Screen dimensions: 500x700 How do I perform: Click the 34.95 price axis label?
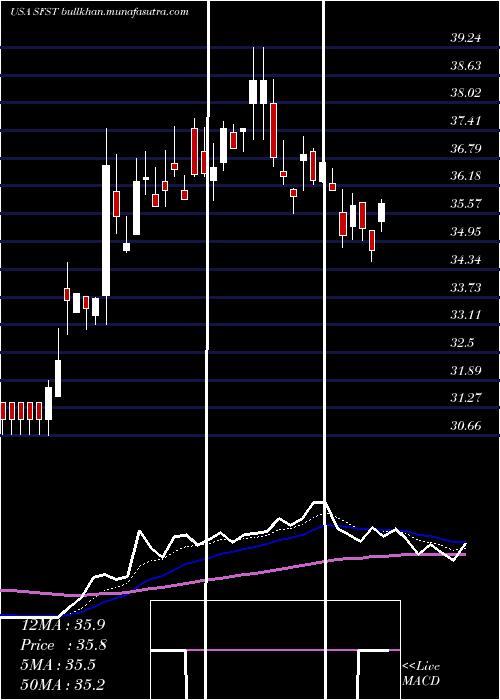[x=466, y=232]
